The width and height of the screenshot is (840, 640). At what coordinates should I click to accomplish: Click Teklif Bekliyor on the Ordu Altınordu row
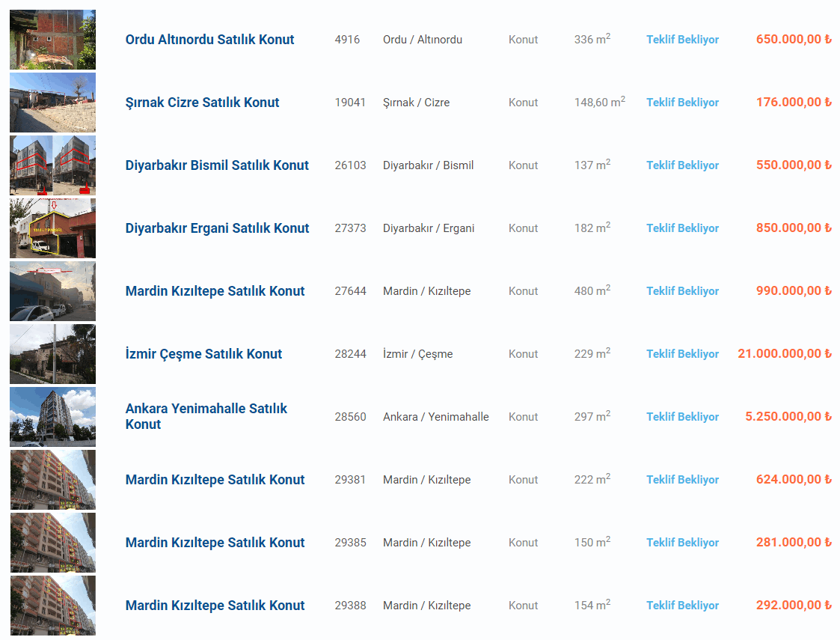[682, 40]
